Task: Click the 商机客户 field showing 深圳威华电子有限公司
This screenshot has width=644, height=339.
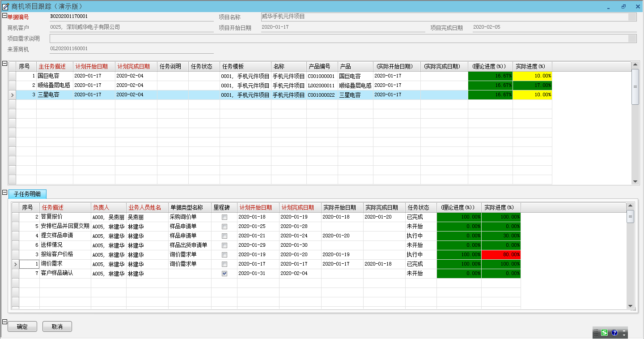Action: click(131, 27)
